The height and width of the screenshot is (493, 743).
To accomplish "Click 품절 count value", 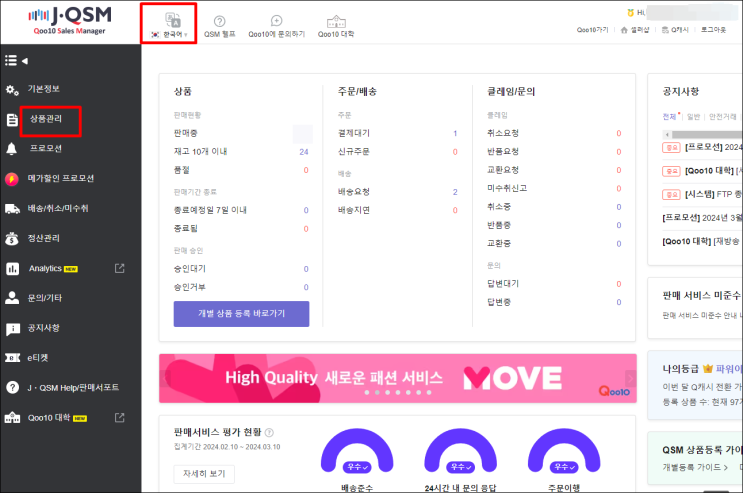I will [x=306, y=170].
